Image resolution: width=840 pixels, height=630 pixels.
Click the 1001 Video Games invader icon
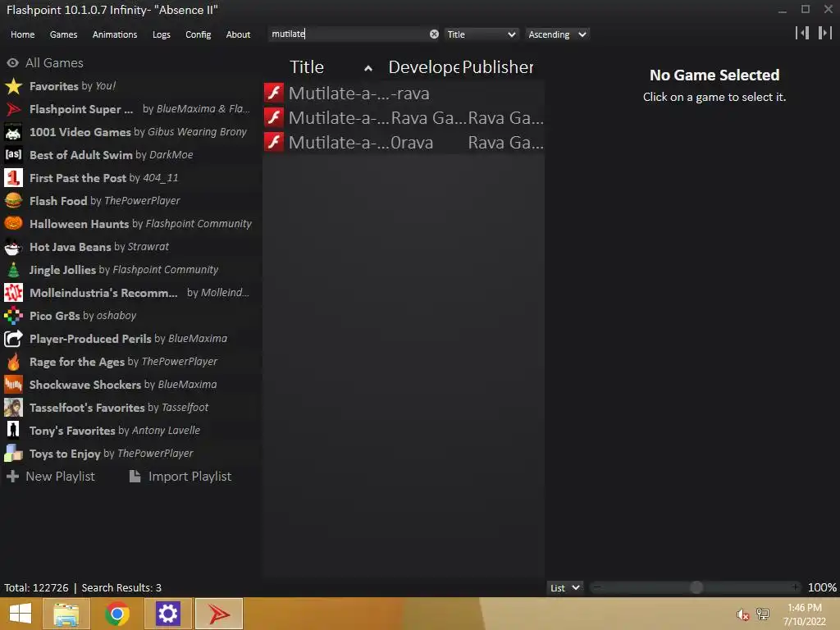[13, 132]
